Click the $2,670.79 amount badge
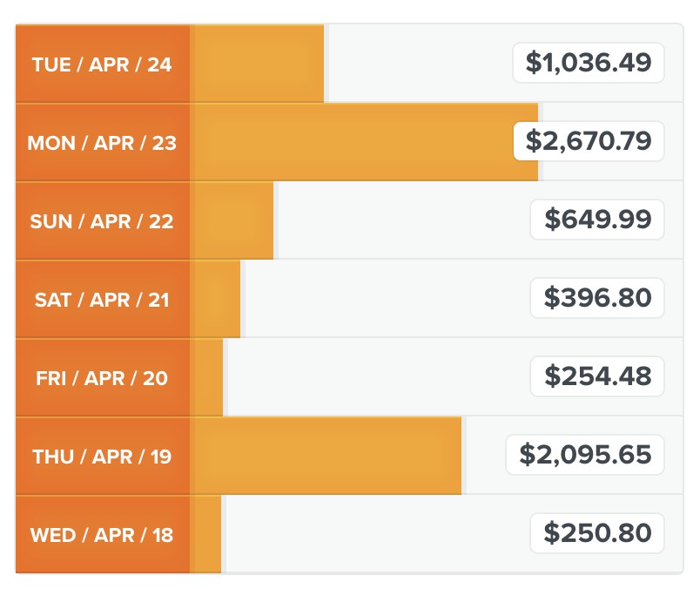The image size is (700, 589). [589, 141]
